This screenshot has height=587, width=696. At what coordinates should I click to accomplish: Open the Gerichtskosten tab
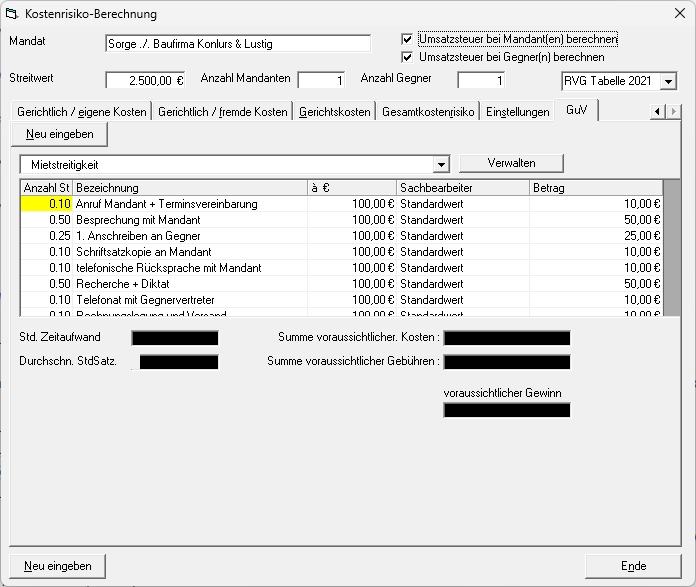click(335, 111)
